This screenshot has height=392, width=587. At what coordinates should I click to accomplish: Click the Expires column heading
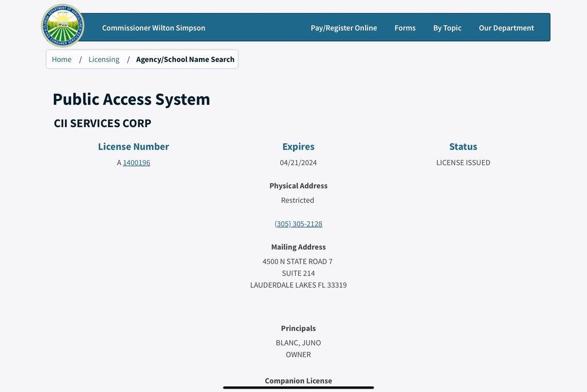298,147
